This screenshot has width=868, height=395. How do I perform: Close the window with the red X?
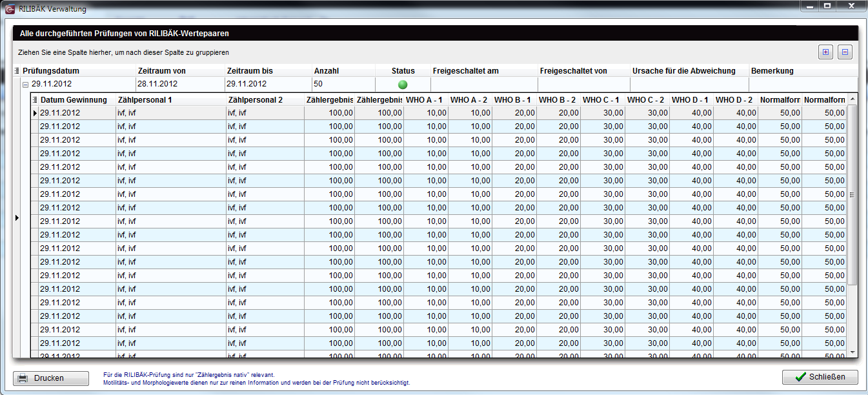click(x=851, y=6)
